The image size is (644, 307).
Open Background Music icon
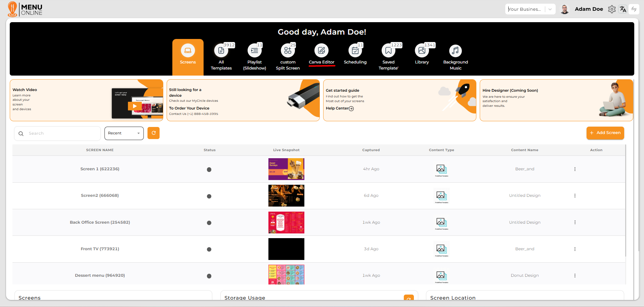pos(455,51)
